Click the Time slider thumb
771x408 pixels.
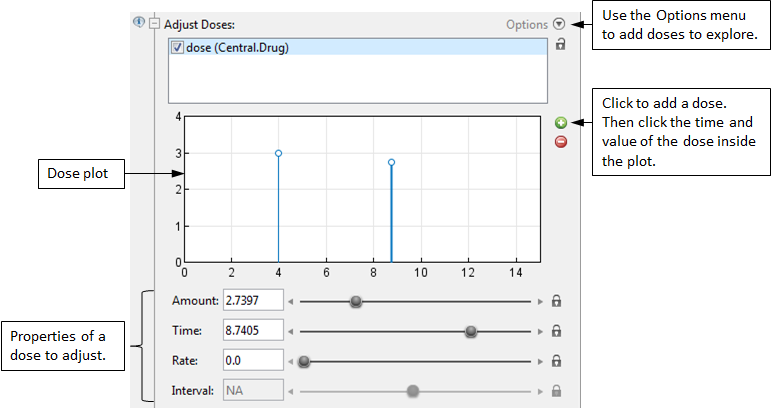[471, 331]
